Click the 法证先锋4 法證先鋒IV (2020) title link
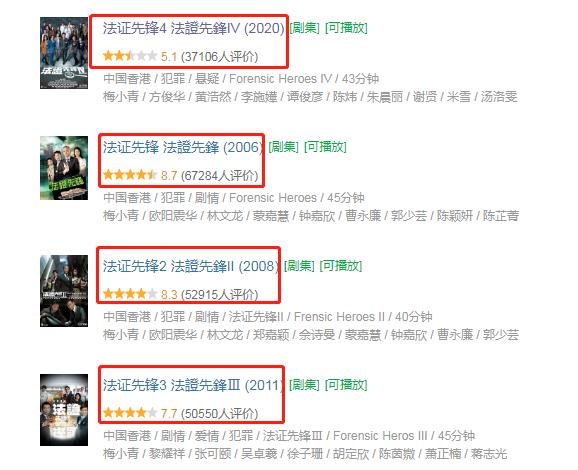578x470 pixels. click(194, 28)
